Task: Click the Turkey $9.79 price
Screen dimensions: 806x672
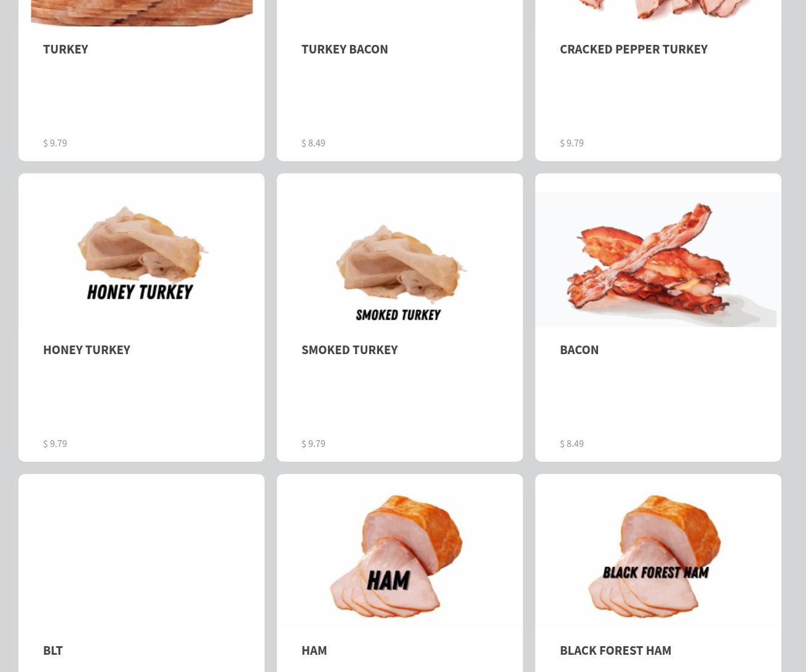Action: [55, 143]
